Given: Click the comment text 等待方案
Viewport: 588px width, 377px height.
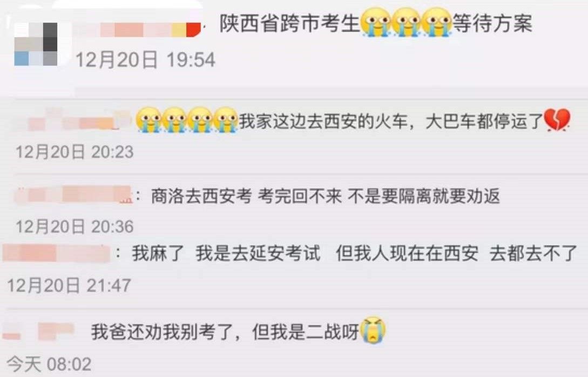Looking at the screenshot, I should coord(492,23).
